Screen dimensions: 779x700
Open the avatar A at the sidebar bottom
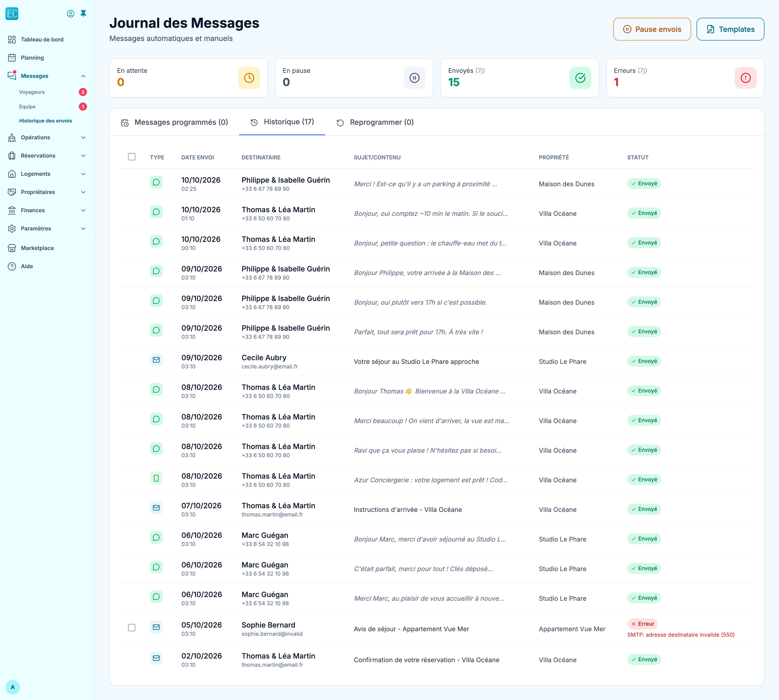coord(13,687)
